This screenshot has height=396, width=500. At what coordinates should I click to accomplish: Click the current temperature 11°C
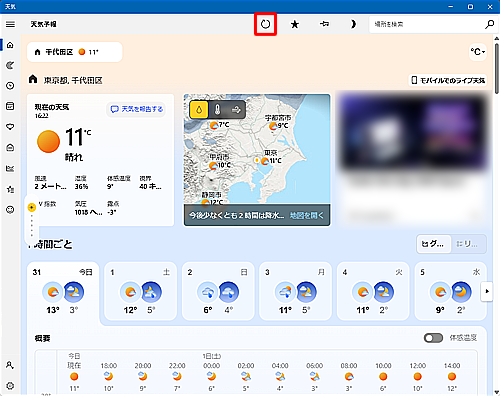pos(78,137)
